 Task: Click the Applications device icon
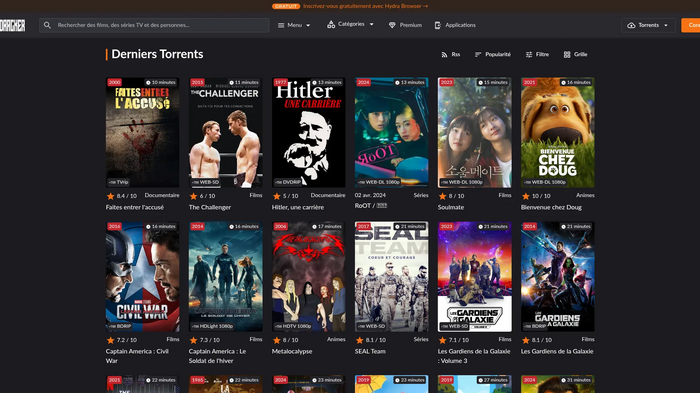tap(438, 25)
